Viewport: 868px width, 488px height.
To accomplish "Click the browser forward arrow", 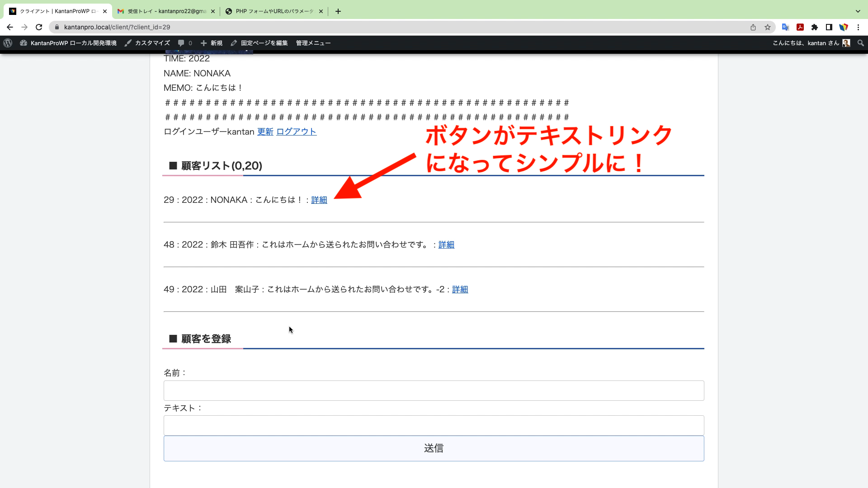I will pyautogui.click(x=24, y=27).
